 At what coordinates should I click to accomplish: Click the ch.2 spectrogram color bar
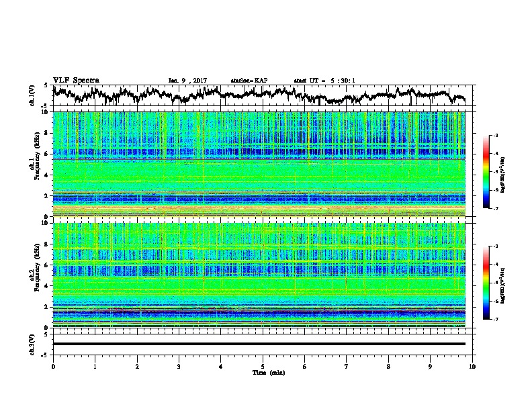(486, 283)
